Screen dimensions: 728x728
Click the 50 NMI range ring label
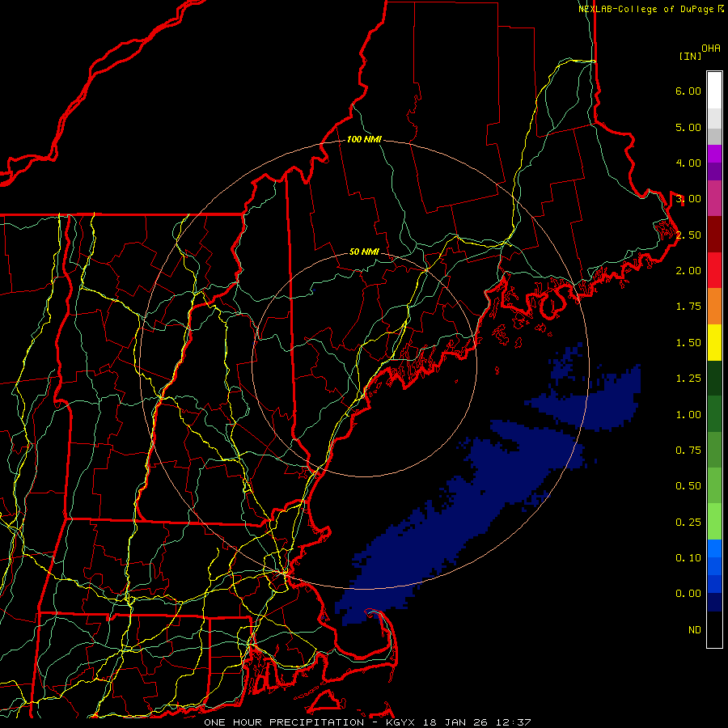364,252
